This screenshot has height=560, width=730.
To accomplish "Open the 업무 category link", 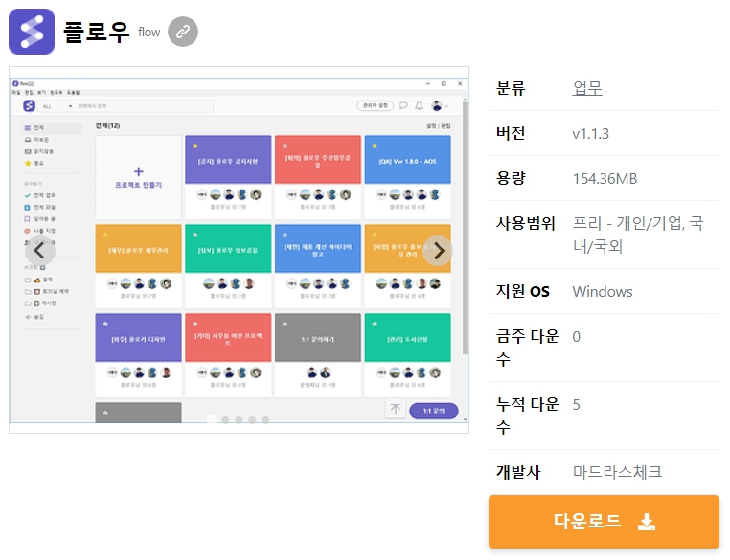I will 587,88.
